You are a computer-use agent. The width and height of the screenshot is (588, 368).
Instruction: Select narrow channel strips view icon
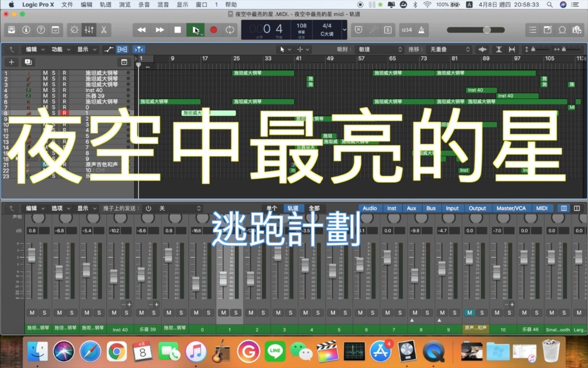564,208
